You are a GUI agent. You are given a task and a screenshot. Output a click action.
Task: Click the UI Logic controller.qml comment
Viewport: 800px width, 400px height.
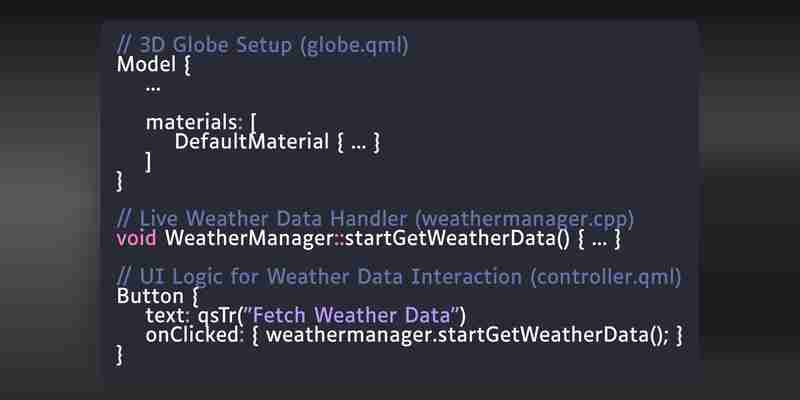pyautogui.click(x=399, y=277)
